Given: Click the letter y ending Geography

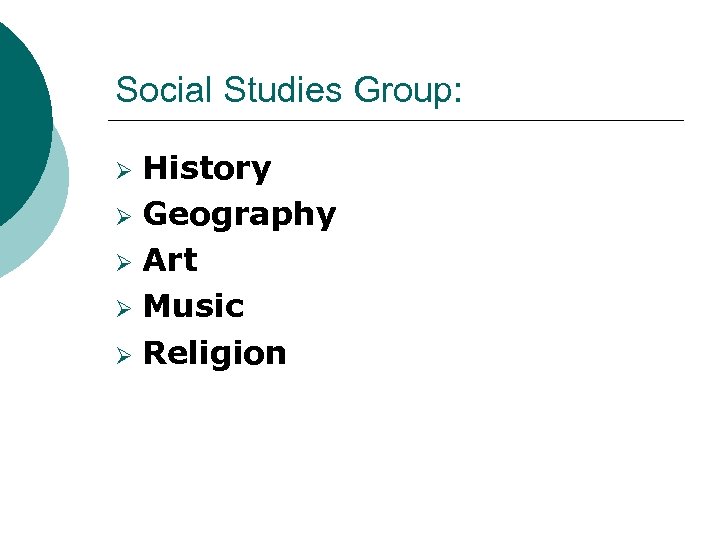Looking at the screenshot, I should point(325,216).
